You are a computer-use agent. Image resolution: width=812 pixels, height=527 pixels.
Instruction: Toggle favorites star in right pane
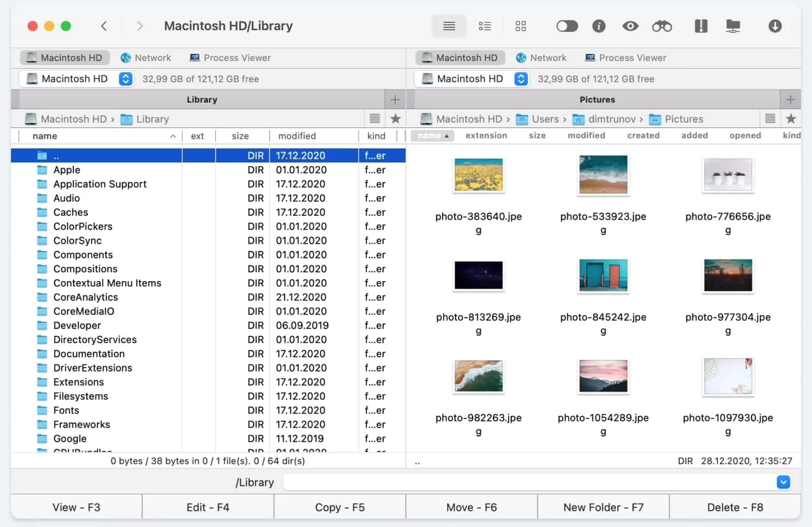[791, 119]
